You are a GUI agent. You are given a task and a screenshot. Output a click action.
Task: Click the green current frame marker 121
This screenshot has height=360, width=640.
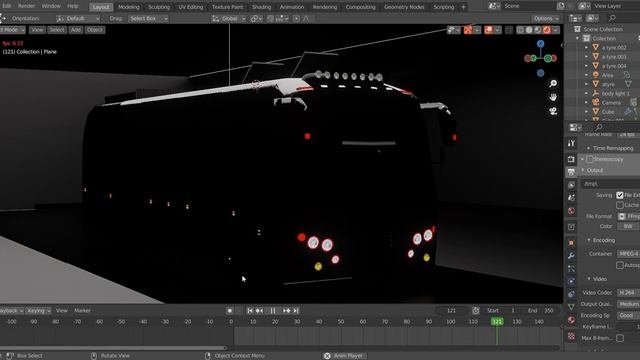pos(497,322)
